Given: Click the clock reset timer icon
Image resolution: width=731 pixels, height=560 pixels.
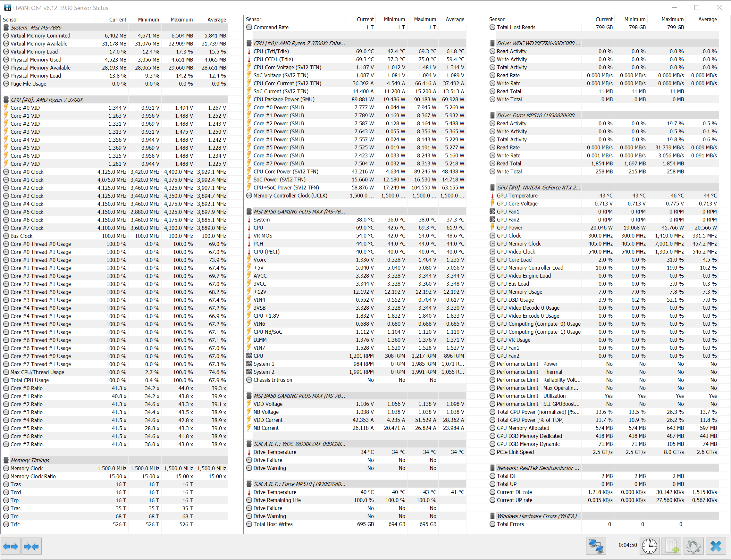Looking at the screenshot, I should (x=649, y=546).
